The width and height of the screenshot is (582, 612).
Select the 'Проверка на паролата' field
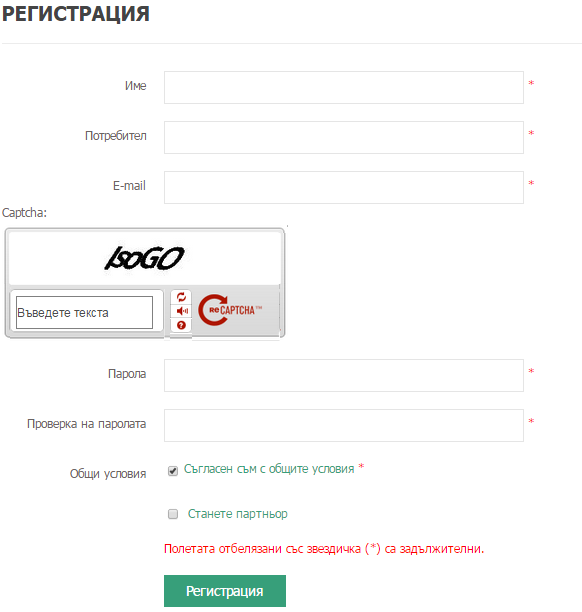(344, 425)
